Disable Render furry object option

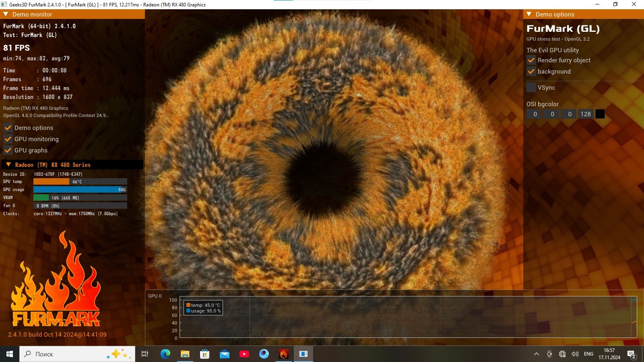(531, 60)
